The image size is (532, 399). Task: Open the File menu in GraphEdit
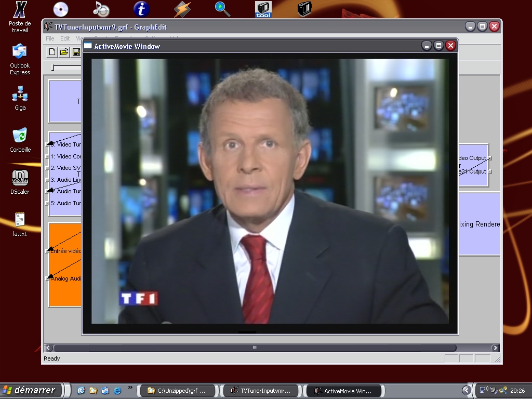[50, 38]
